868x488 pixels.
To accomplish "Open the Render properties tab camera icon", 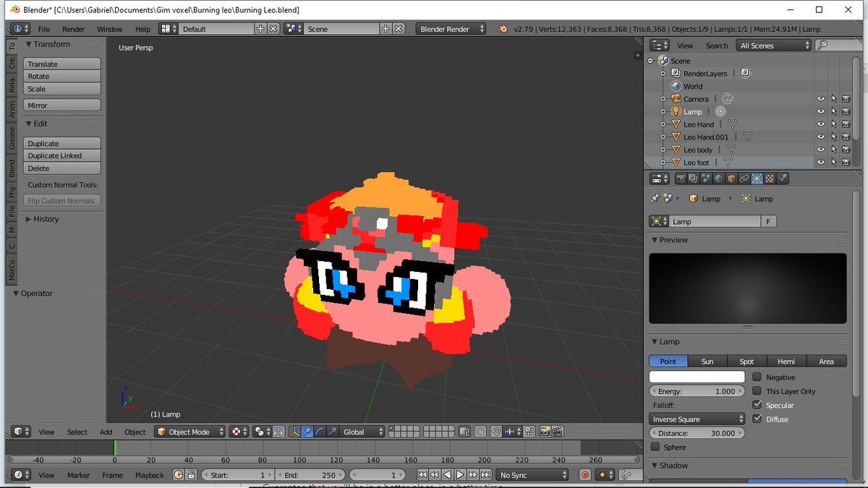I will 681,179.
